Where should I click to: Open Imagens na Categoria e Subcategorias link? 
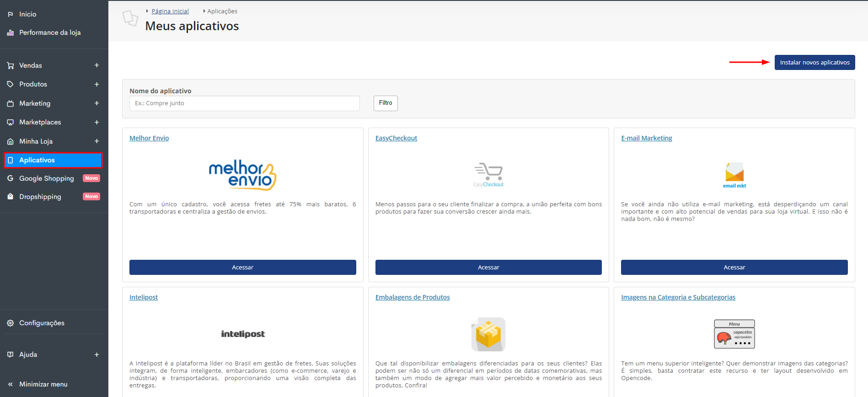tap(678, 297)
